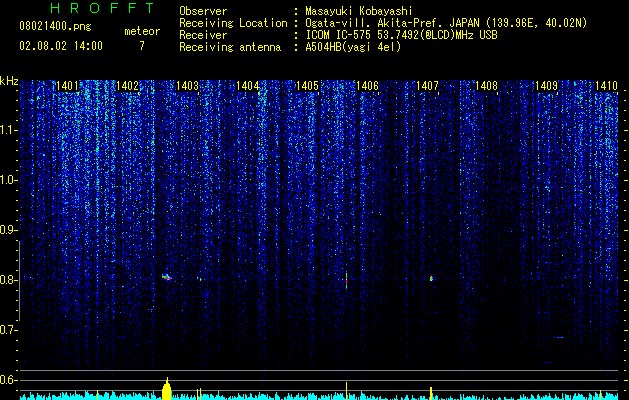This screenshot has width=629, height=400.
Task: Click the red vertical meteor echo before 1406
Action: tap(346, 280)
